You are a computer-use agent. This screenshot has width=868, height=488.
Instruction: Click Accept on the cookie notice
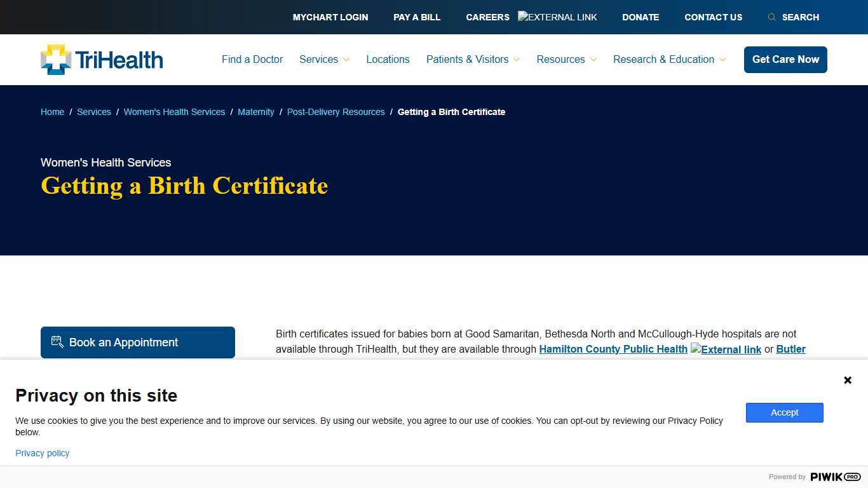[x=784, y=412]
